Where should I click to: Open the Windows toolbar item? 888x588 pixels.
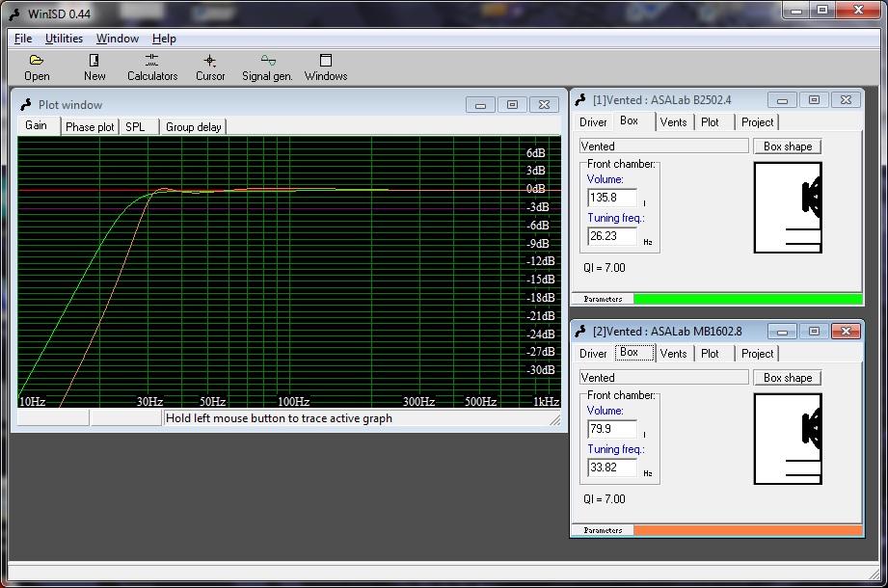[x=326, y=67]
